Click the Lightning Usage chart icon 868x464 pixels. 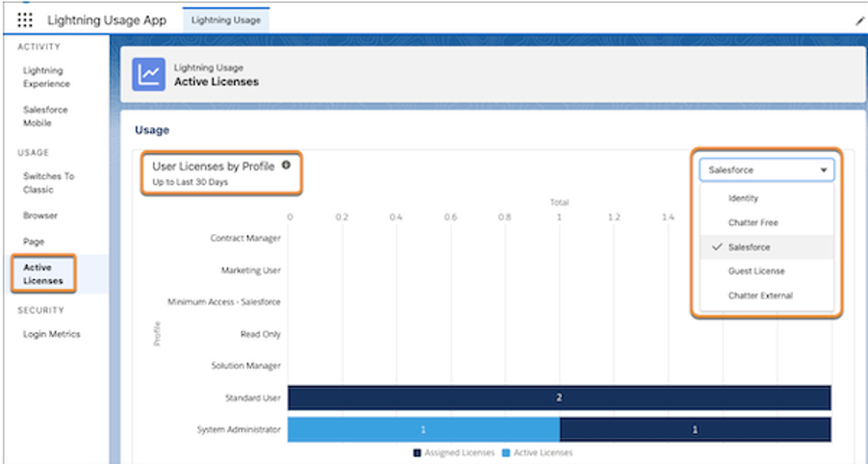coord(148,74)
